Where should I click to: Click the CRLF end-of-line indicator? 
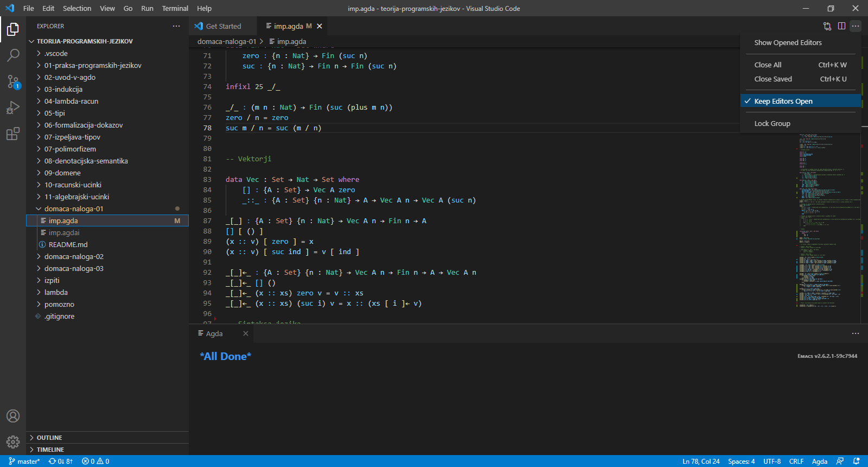tap(796, 461)
